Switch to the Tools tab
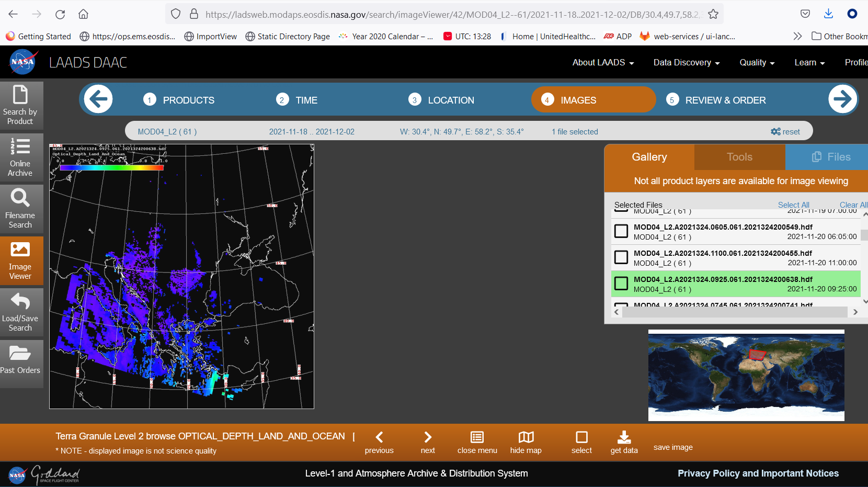Image resolution: width=868 pixels, height=487 pixels. pos(739,157)
